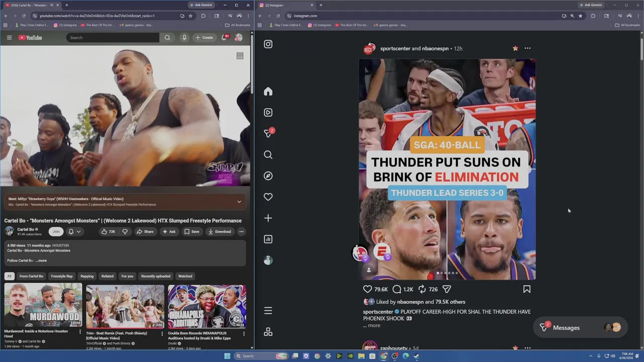Toggle notification bell for Cartel Bo channel

coord(74,232)
